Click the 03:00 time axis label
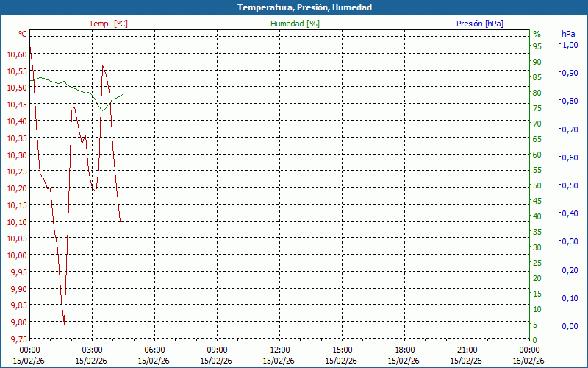This screenshot has width=588, height=368. click(x=92, y=350)
